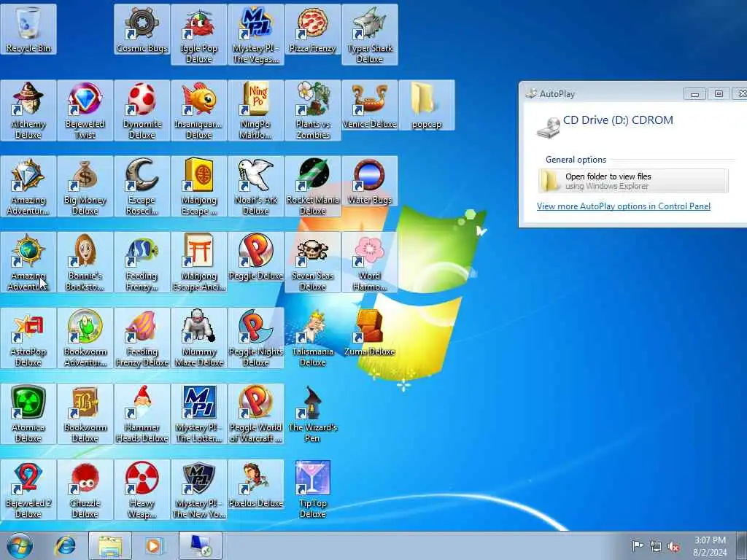Launch Internet Explorer from the taskbar
Viewport: 747px width, 560px height.
pos(65,545)
